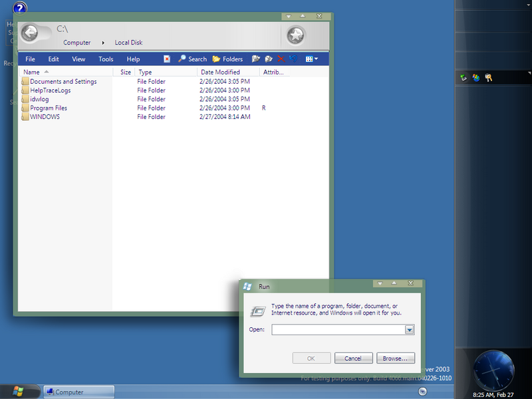
Task: Click the Move To folder icon
Action: click(256, 59)
